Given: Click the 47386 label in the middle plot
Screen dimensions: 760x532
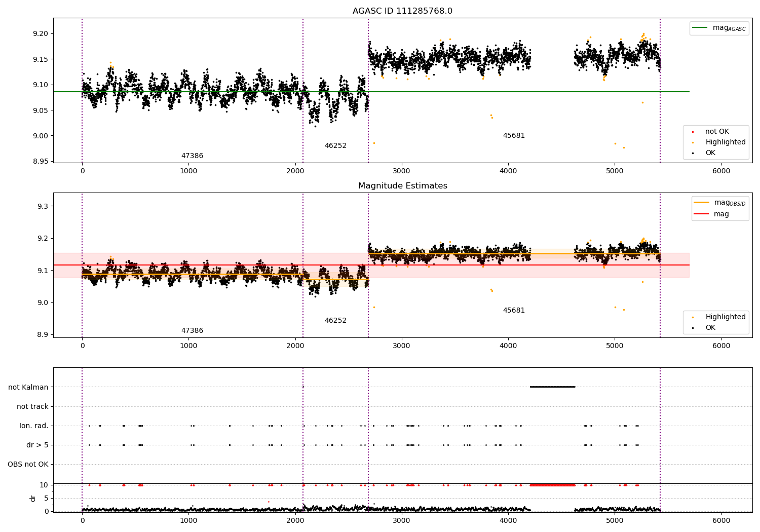Looking at the screenshot, I should point(192,331).
